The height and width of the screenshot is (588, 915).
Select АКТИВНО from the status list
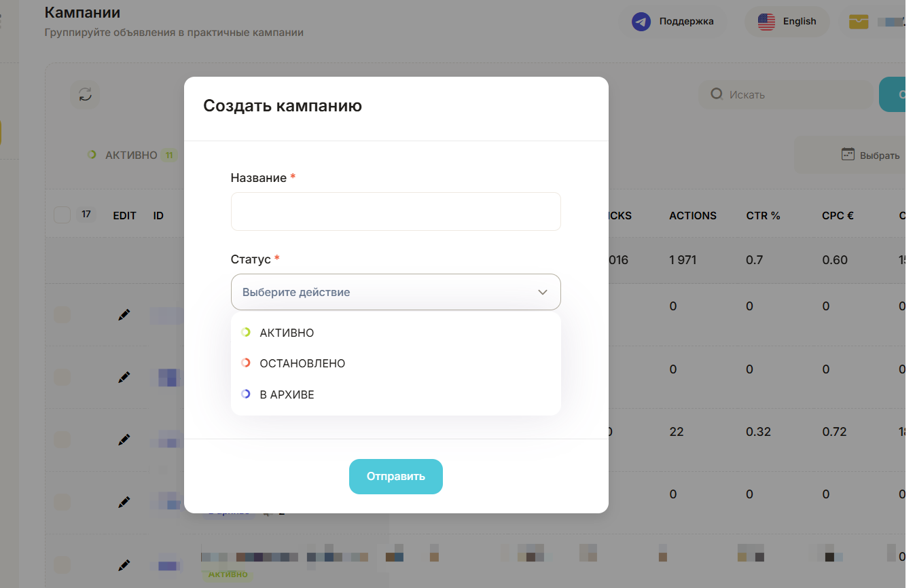[287, 333]
